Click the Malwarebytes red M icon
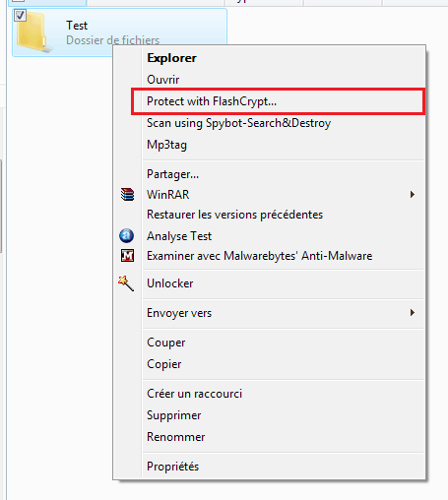 (x=127, y=256)
